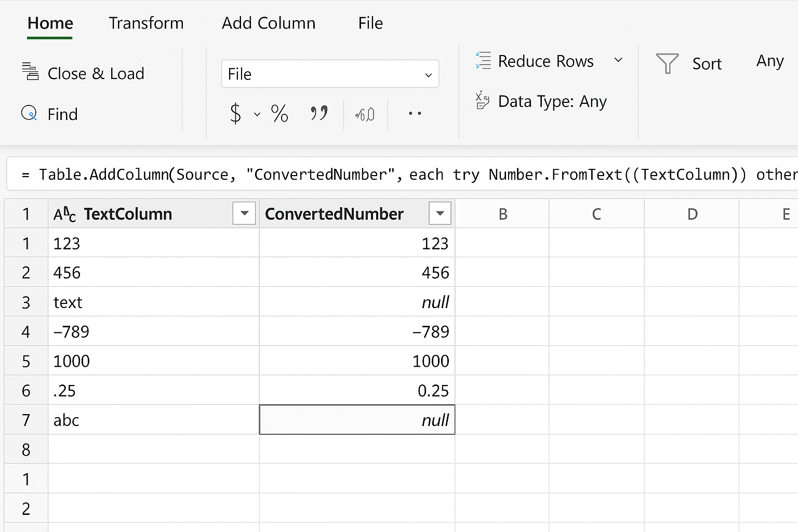This screenshot has height=532, width=798.
Task: Select row header 5
Action: click(x=26, y=361)
